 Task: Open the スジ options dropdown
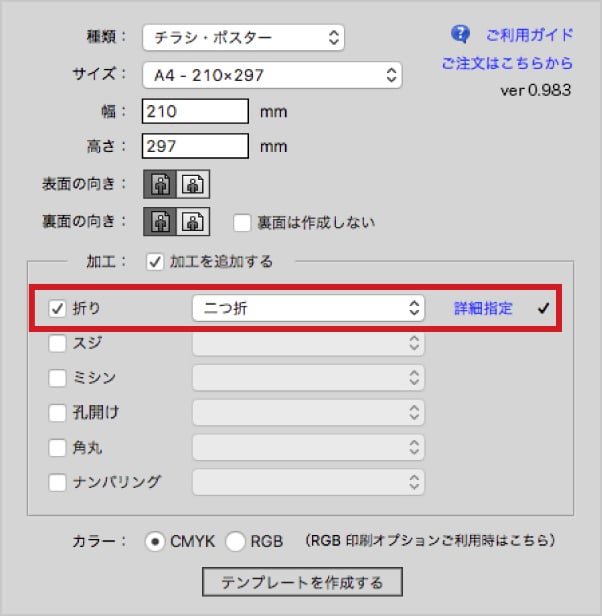[308, 343]
